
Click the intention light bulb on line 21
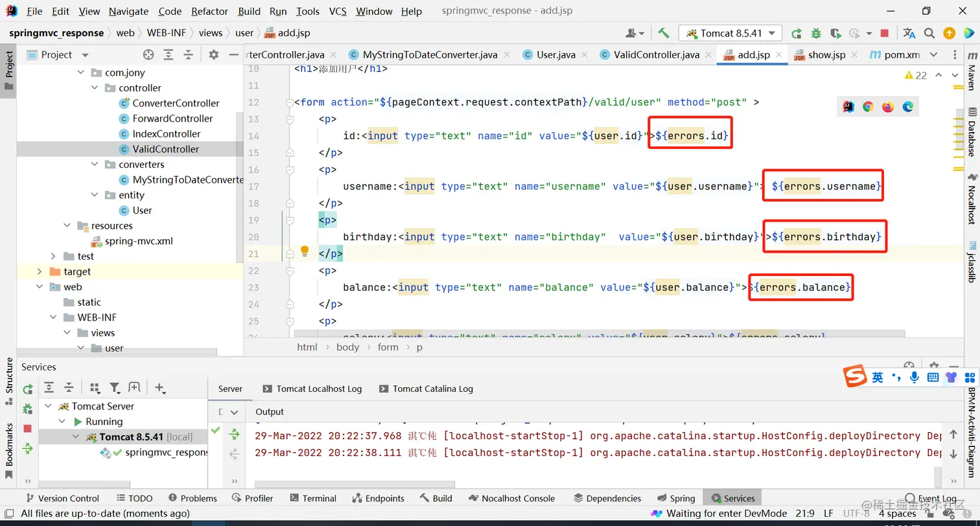(304, 251)
